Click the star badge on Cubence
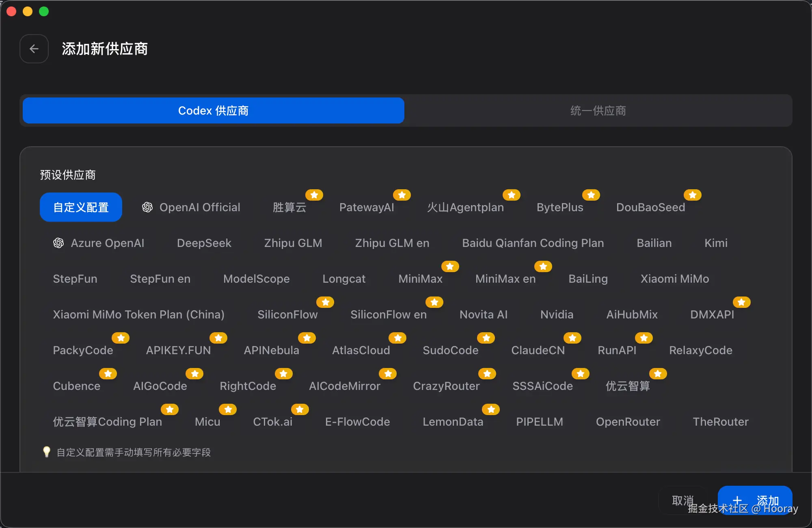The image size is (812, 528). (108, 374)
